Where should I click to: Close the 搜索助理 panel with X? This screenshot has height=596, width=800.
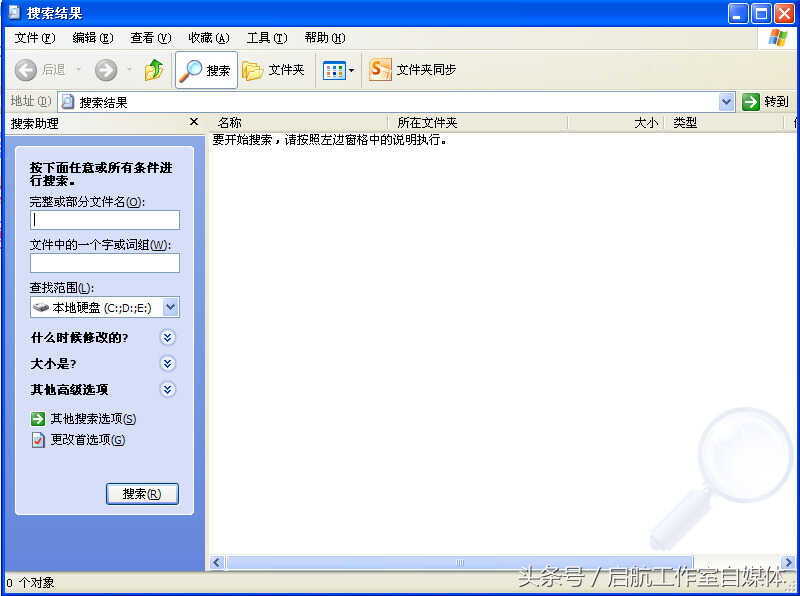pyautogui.click(x=194, y=122)
